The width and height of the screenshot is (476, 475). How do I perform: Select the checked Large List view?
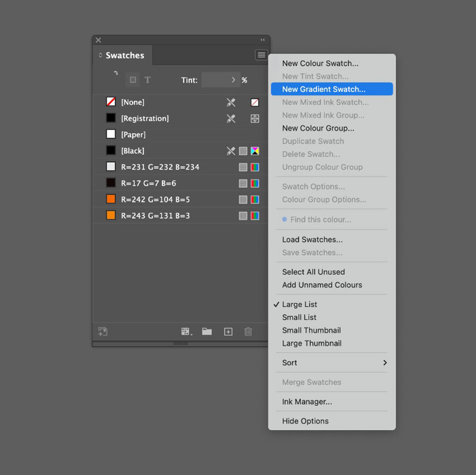332,304
